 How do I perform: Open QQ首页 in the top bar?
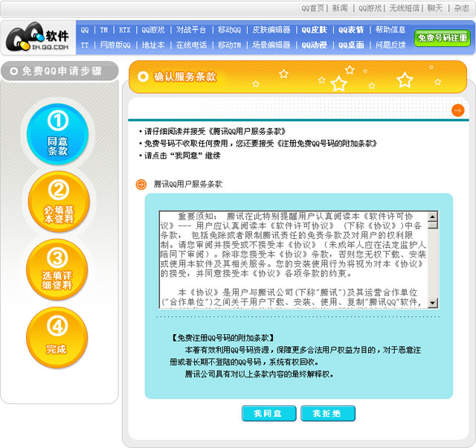point(312,8)
